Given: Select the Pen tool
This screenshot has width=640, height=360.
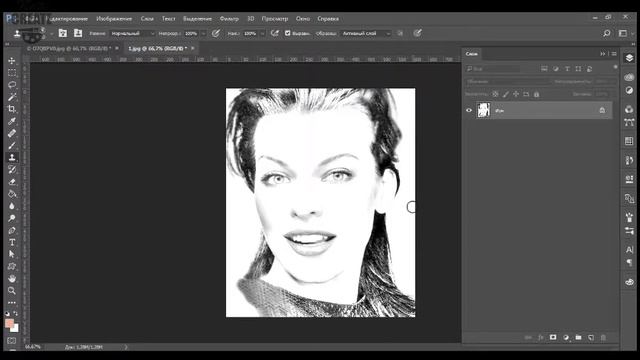Looking at the screenshot, I should [12, 230].
